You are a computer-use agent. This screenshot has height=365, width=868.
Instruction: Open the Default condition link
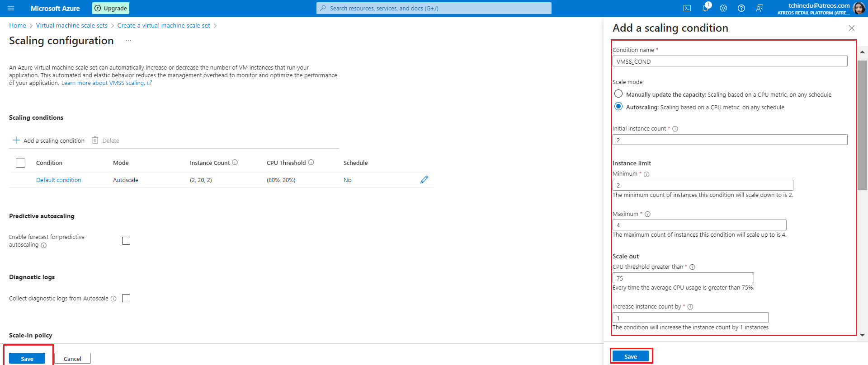pyautogui.click(x=59, y=180)
